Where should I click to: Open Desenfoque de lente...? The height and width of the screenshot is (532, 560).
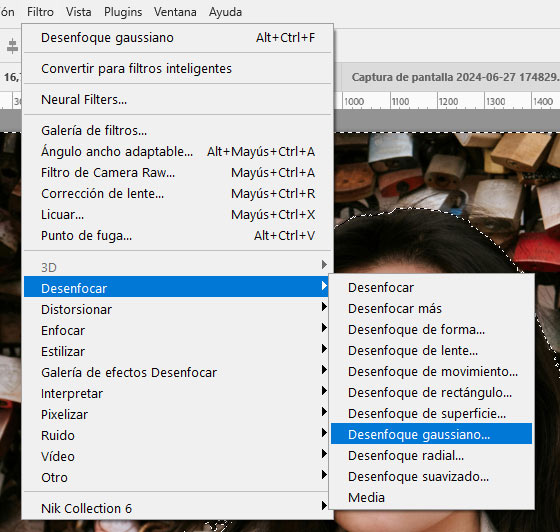click(431, 351)
